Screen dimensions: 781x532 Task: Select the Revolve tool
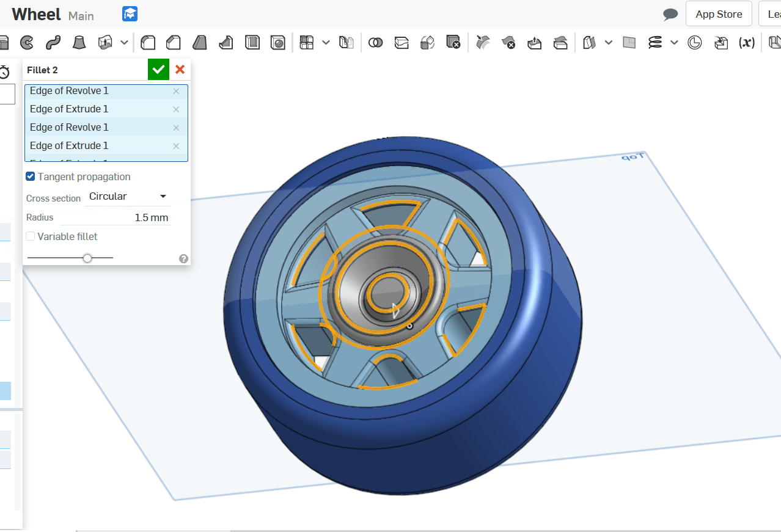(27, 42)
